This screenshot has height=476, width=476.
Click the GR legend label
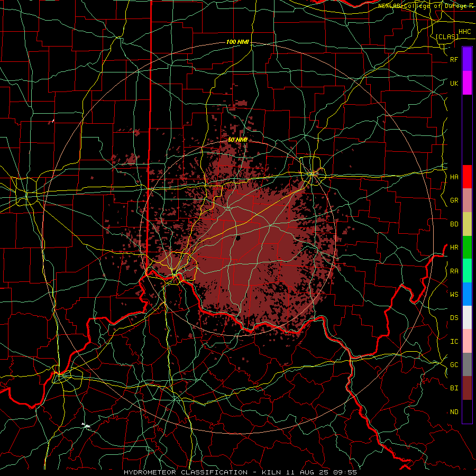tap(454, 200)
